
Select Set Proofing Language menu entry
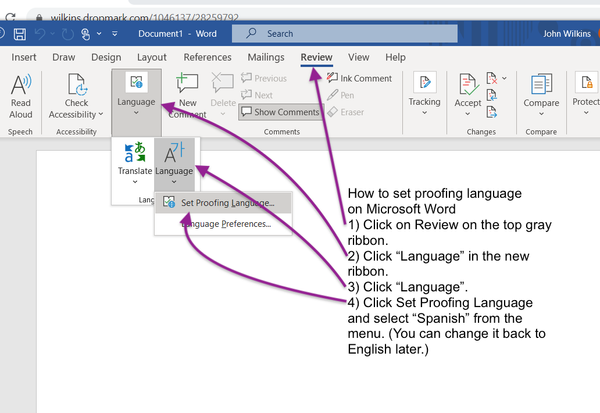point(224,203)
